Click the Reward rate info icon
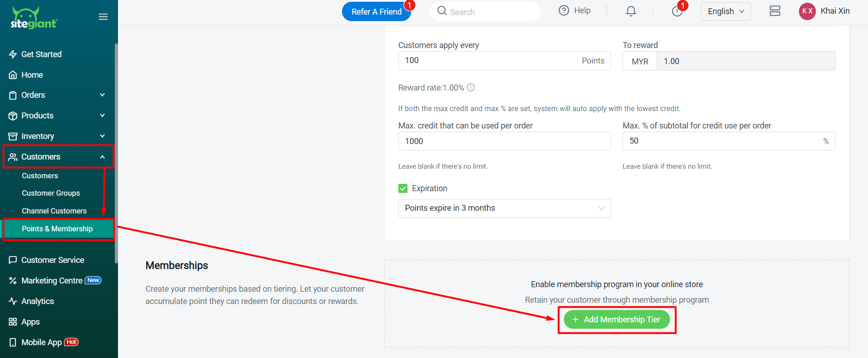 tap(471, 87)
